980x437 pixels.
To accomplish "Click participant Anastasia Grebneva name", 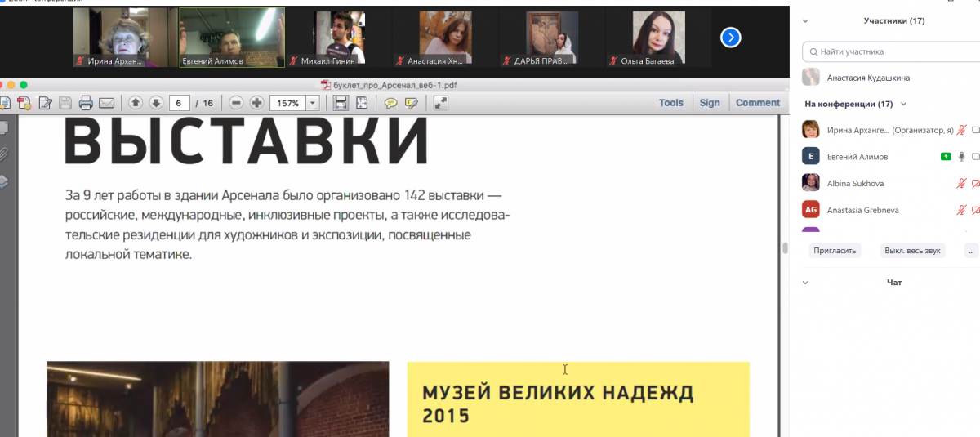I will [x=862, y=210].
